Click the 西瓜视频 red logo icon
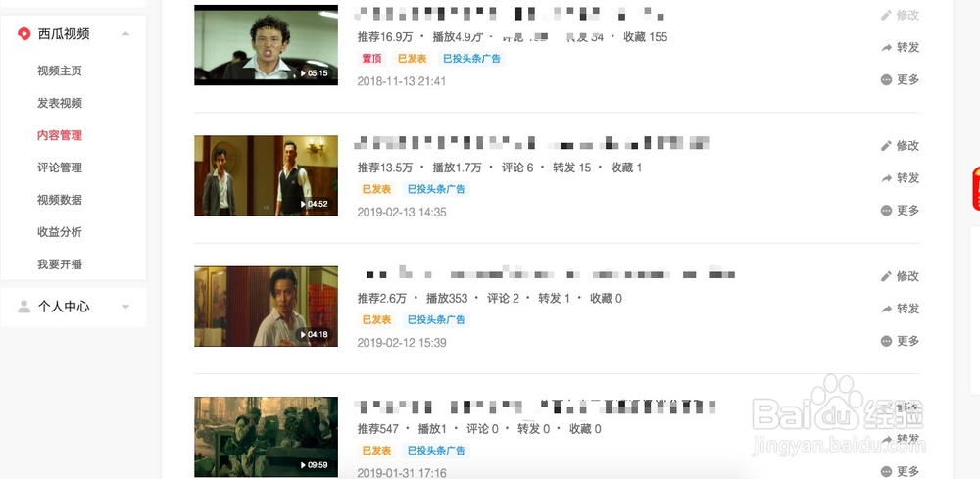This screenshot has height=479, width=980. 24,33
